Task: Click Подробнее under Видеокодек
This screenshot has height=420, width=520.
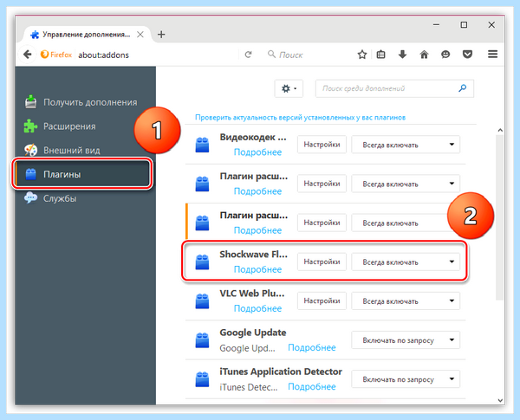Action: pos(257,152)
